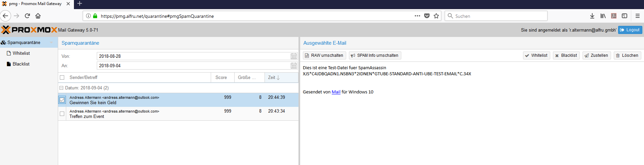Open the Firefox hamburger menu
Screen dimensions: 644x165
(x=637, y=16)
